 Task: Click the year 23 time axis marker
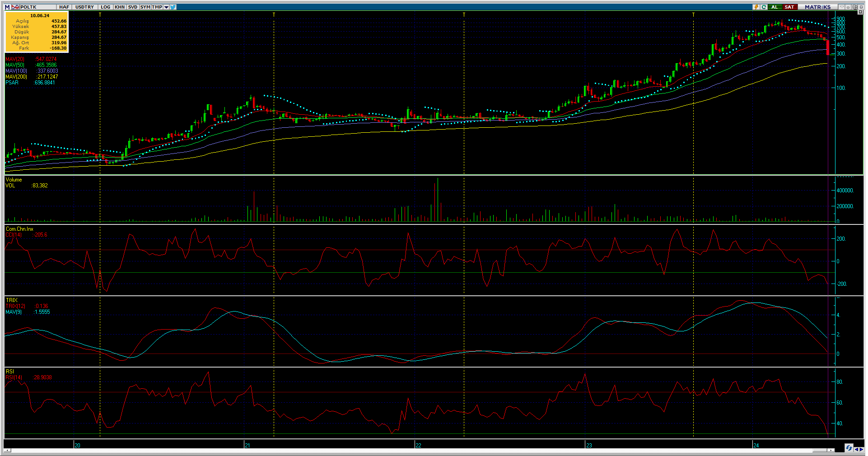coord(589,445)
